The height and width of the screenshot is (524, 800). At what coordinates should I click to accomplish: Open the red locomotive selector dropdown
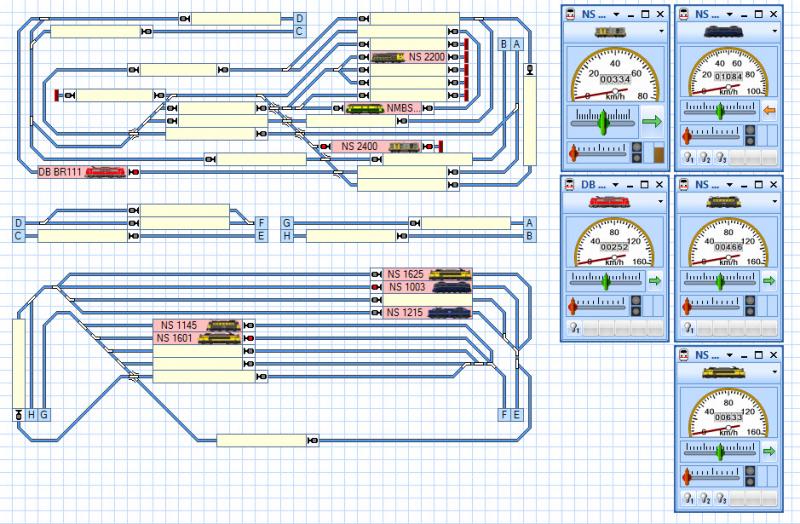(x=661, y=202)
